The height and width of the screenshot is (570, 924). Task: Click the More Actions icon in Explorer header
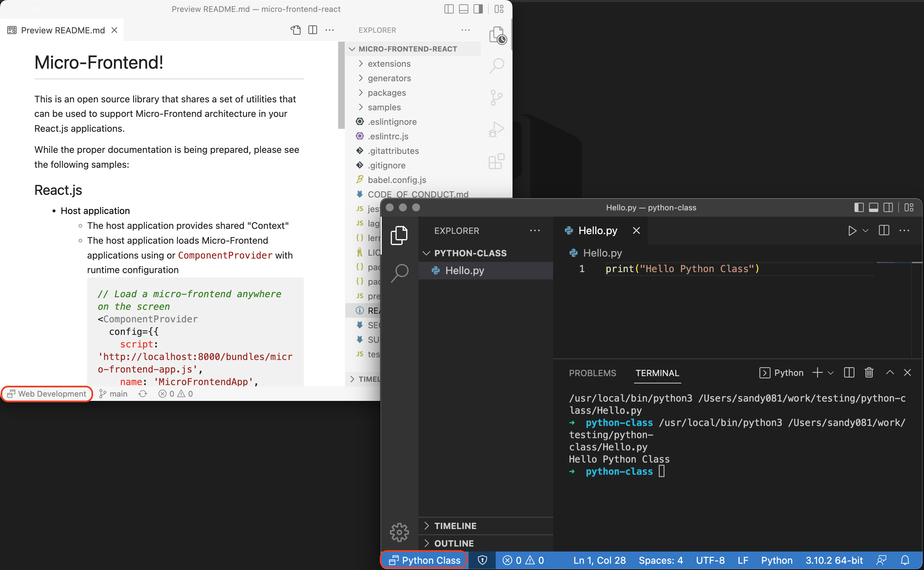click(536, 231)
